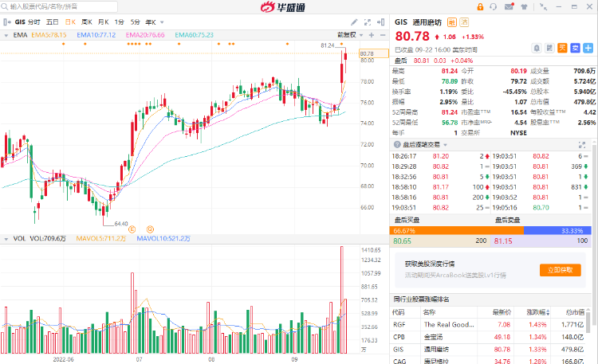Click the EMA10:77.12 indicator label
The width and height of the screenshot is (598, 364).
[x=96, y=35]
